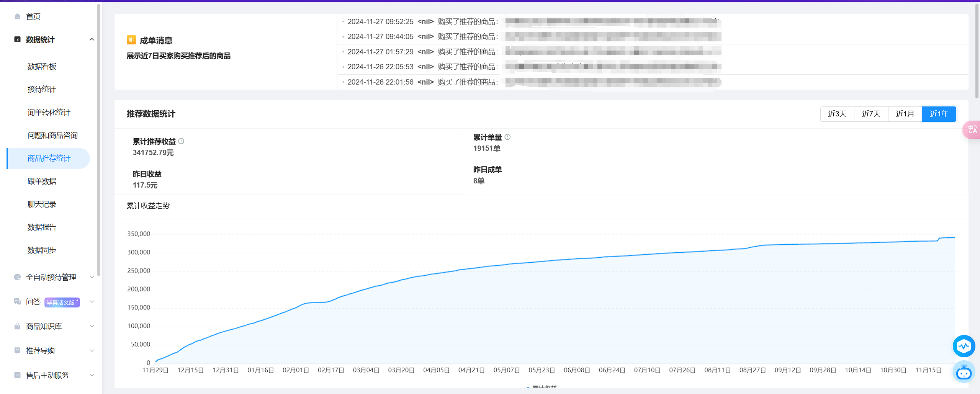Click info icon next to 累计单量
Image resolution: width=980 pixels, height=394 pixels.
(507, 137)
